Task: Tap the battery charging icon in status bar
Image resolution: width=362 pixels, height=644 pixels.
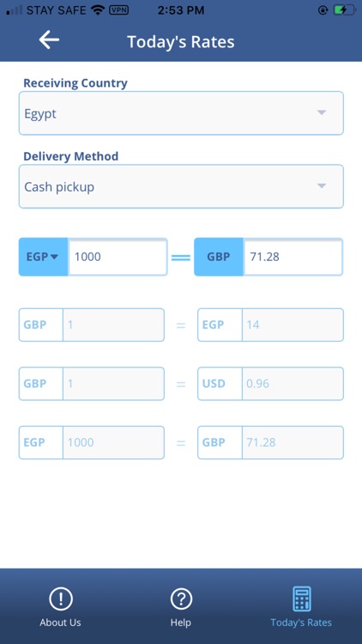Action: tap(344, 10)
